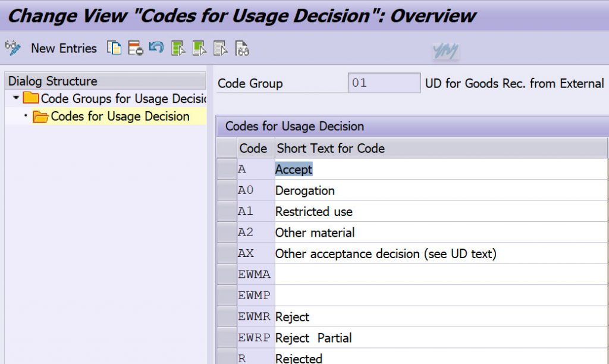Image resolution: width=609 pixels, height=364 pixels.
Task: Select row of code A
Action: click(x=227, y=169)
